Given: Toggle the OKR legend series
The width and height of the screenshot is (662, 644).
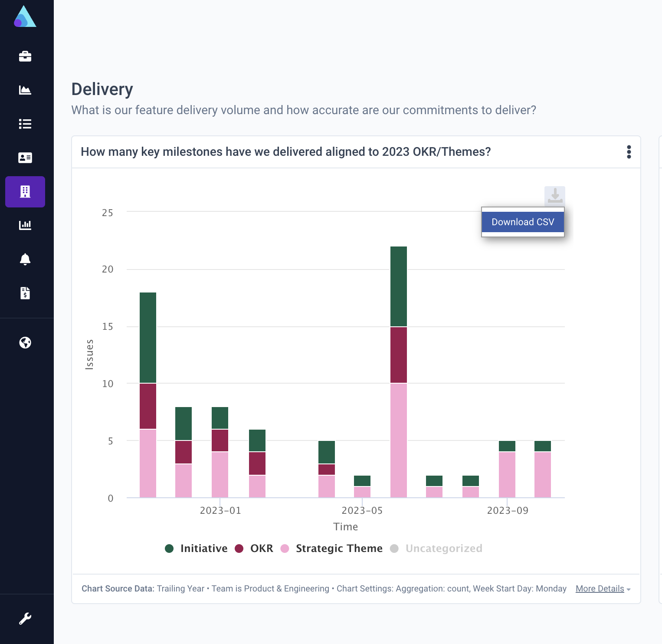Looking at the screenshot, I should [254, 549].
